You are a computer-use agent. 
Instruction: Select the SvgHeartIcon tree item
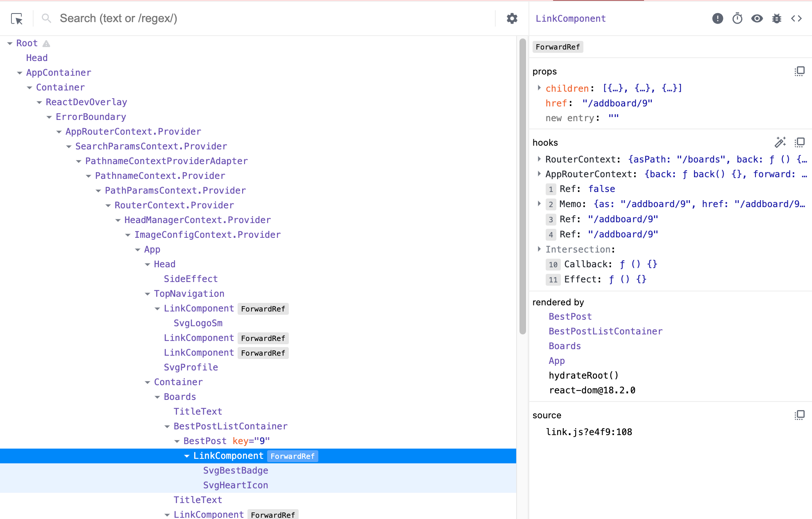pos(236,485)
